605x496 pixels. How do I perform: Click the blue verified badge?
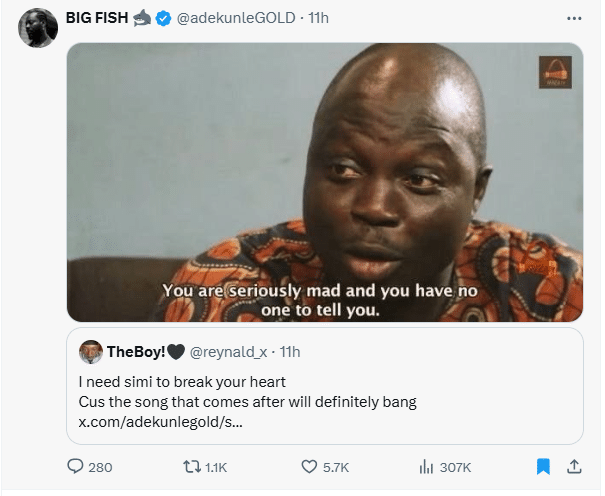(163, 19)
